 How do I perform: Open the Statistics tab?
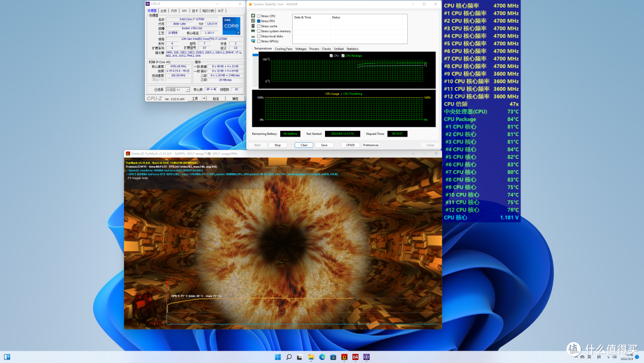[x=352, y=49]
